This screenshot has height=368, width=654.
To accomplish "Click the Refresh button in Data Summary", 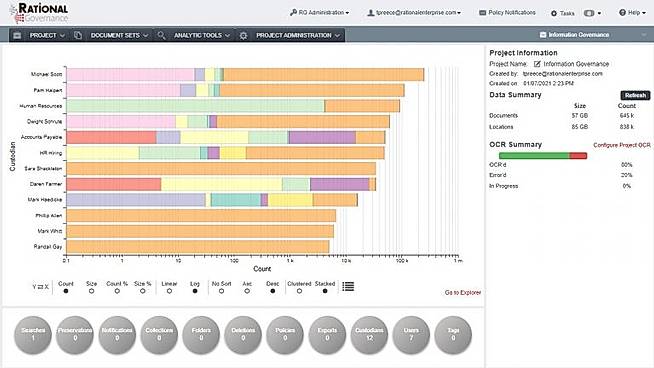I will pyautogui.click(x=635, y=95).
